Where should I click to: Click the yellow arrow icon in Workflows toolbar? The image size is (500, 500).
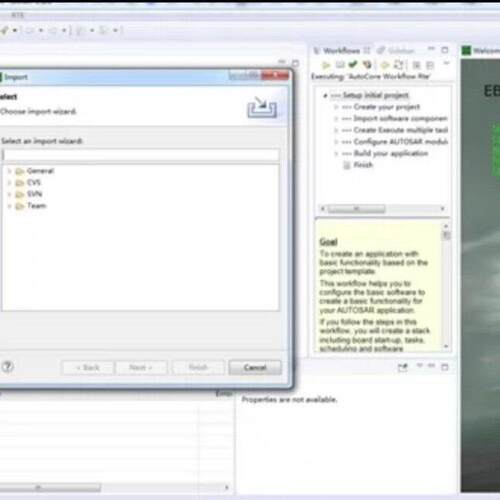pos(385,65)
